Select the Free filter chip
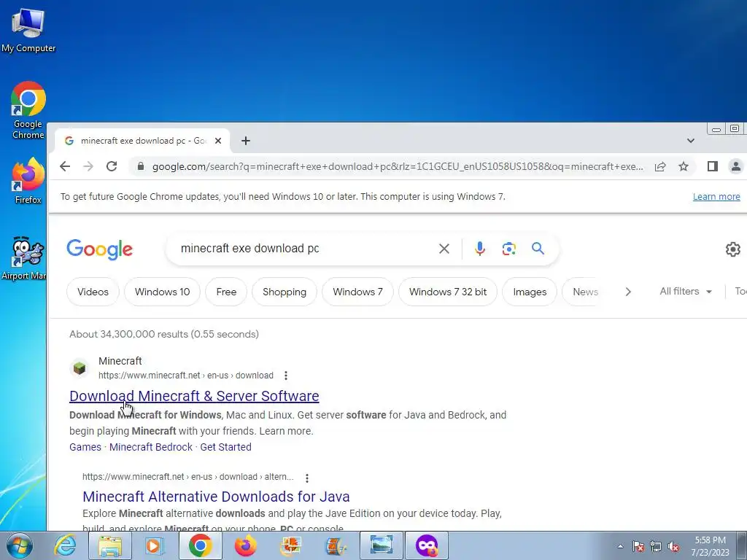Image resolution: width=747 pixels, height=560 pixels. click(x=226, y=292)
